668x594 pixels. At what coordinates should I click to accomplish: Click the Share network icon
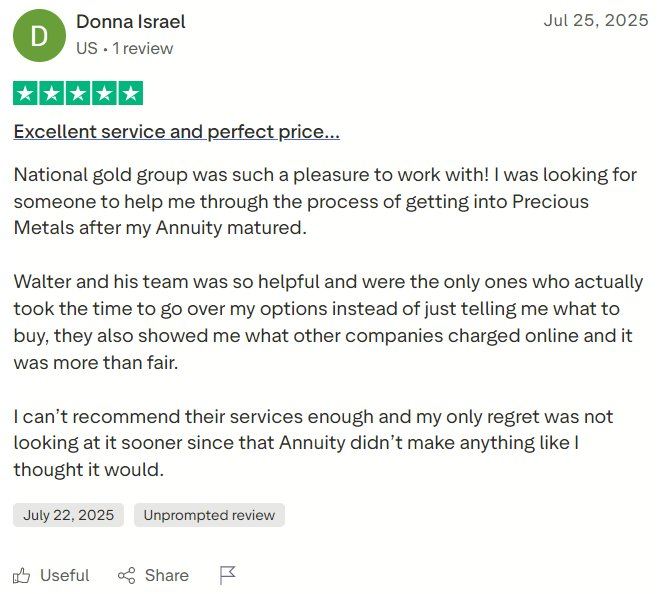coord(127,576)
